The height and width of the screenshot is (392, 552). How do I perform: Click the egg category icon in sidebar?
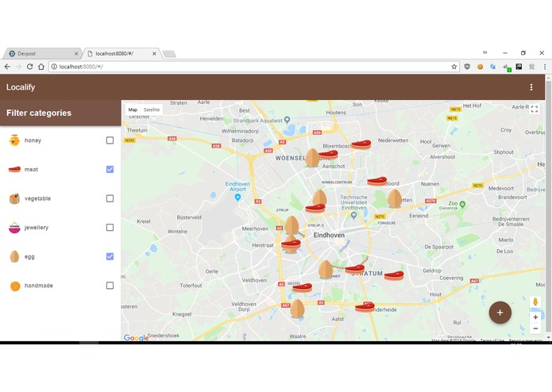[x=14, y=256]
